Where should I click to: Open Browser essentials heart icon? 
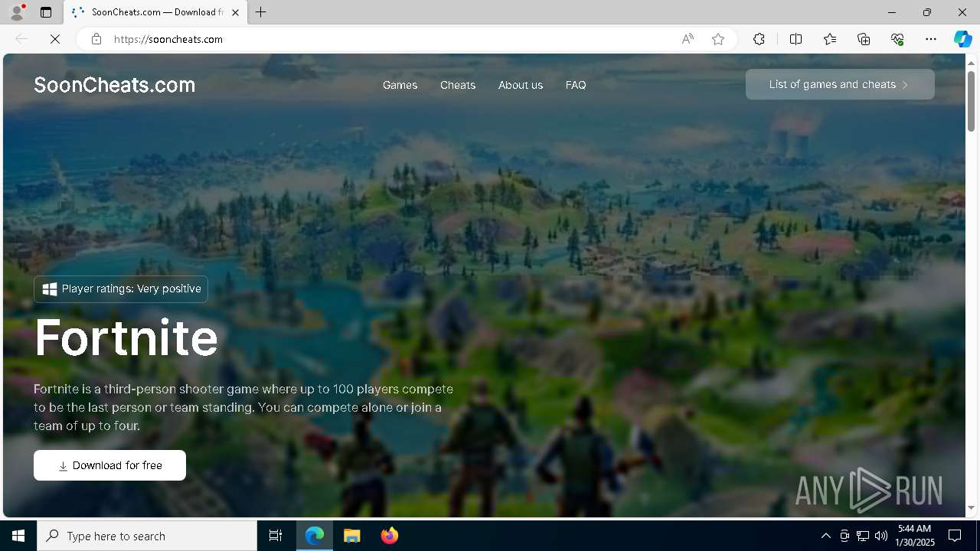coord(897,39)
